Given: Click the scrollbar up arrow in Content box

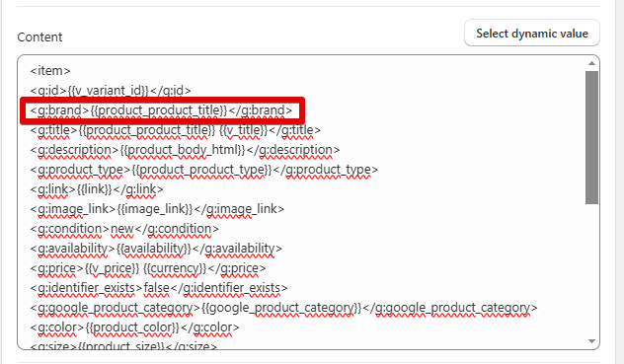Looking at the screenshot, I should [591, 64].
